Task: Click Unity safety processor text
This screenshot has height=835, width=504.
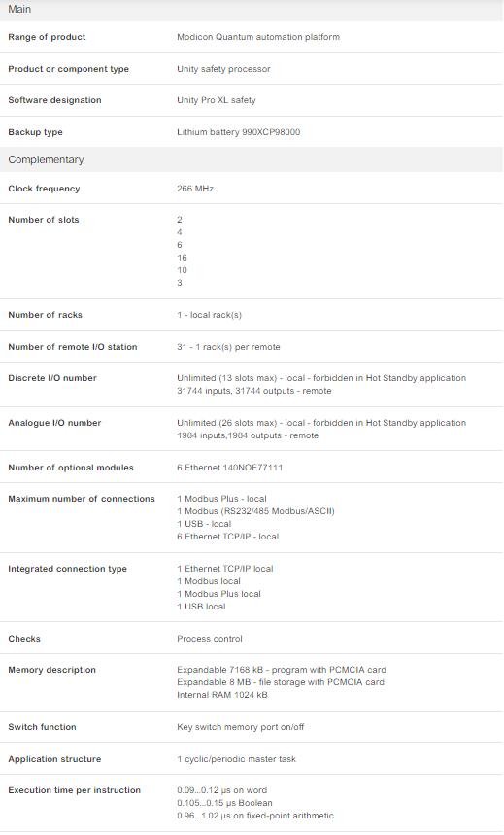Action: (x=223, y=69)
